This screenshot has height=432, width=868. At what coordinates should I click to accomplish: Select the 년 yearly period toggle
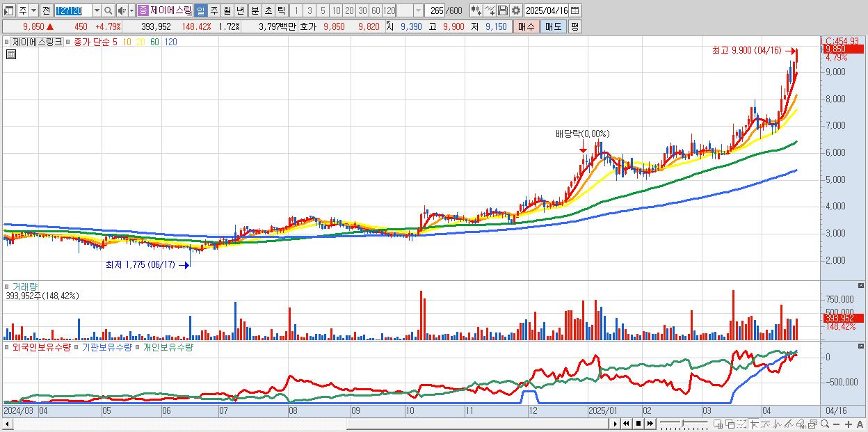240,10
